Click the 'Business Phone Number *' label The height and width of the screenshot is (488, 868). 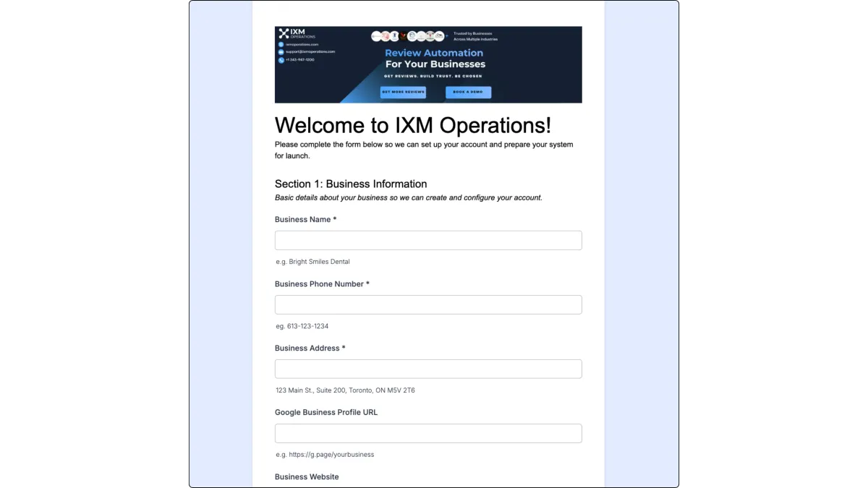pos(322,283)
